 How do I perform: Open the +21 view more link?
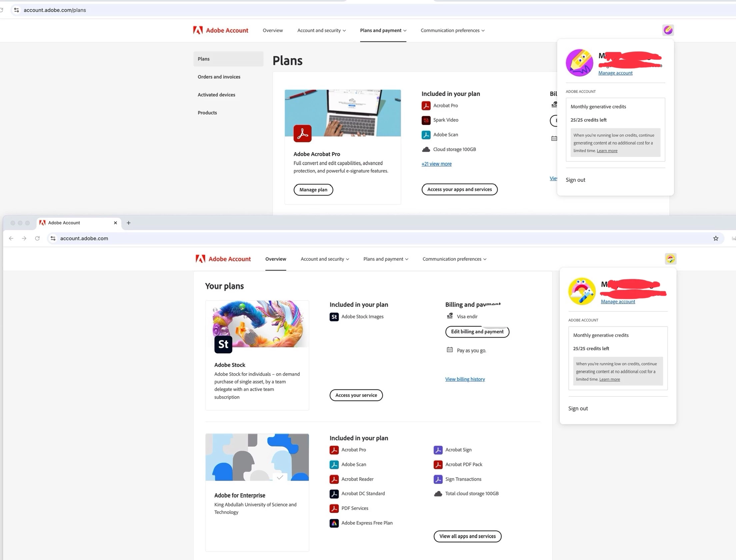click(436, 164)
